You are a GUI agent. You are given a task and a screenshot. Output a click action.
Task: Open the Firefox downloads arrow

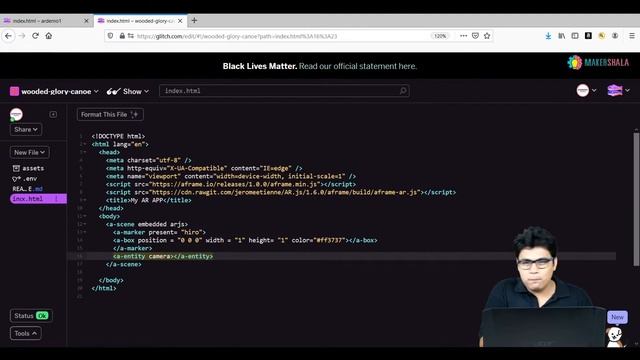tap(548, 36)
